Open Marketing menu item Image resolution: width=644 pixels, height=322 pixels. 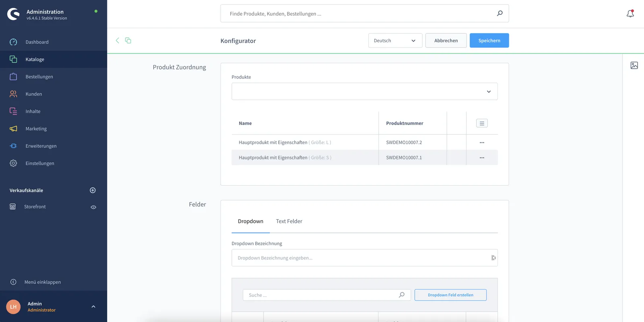click(x=54, y=128)
